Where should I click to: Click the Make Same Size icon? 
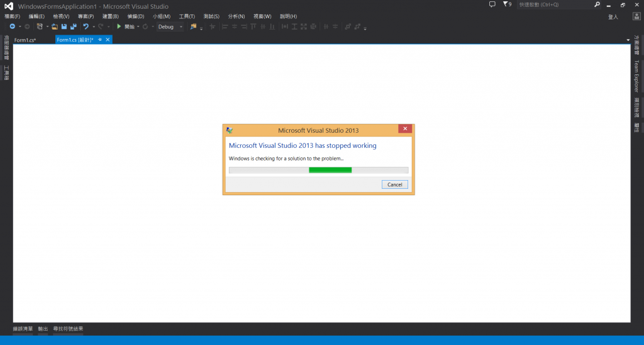pyautogui.click(x=304, y=26)
